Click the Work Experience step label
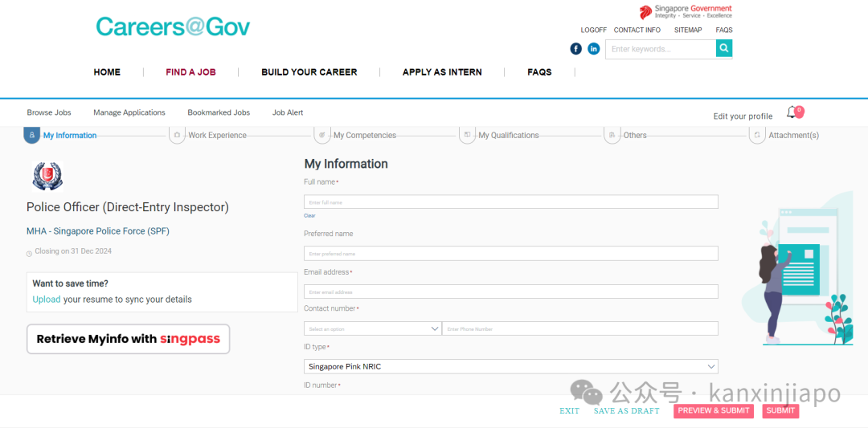The height and width of the screenshot is (428, 868). (218, 135)
